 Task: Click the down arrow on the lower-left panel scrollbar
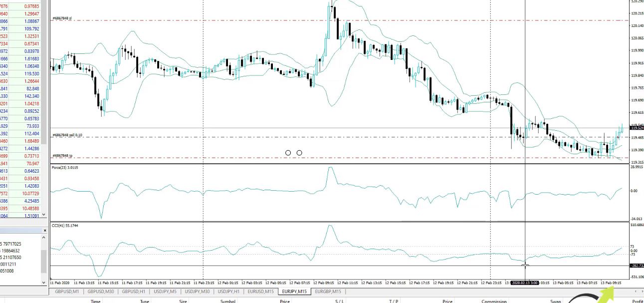pos(43,283)
